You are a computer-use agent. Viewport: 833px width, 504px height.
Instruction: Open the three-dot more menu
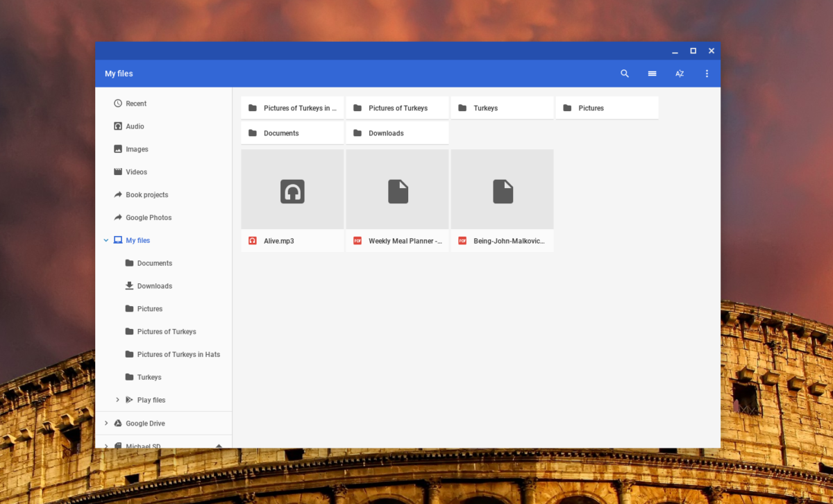[x=707, y=74]
